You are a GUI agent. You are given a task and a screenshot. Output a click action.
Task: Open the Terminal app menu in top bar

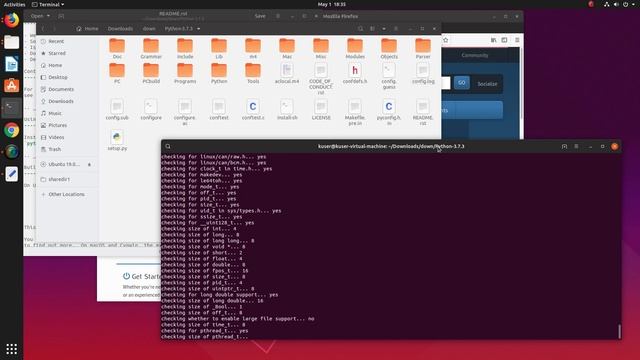click(48, 4)
